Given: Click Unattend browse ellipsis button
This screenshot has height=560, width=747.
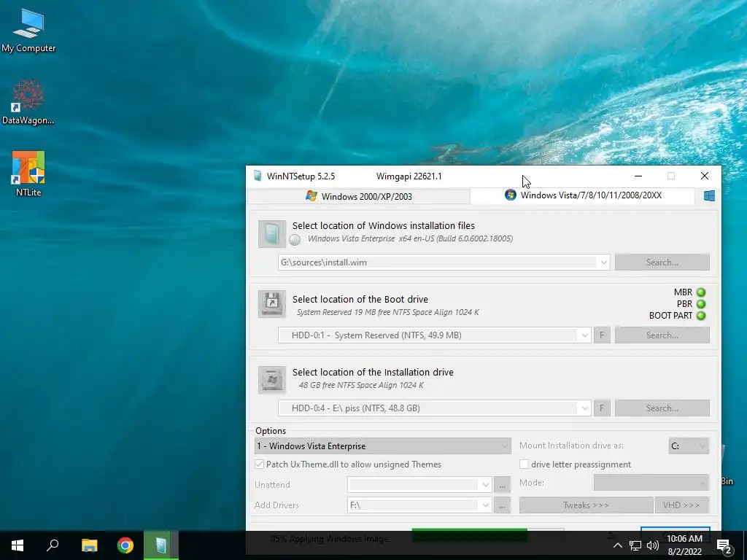Looking at the screenshot, I should (502, 485).
